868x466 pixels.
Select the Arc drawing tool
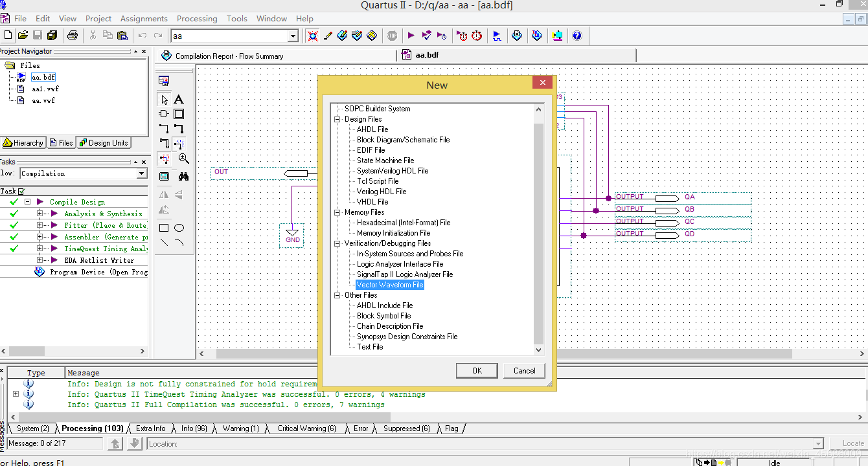(x=179, y=243)
